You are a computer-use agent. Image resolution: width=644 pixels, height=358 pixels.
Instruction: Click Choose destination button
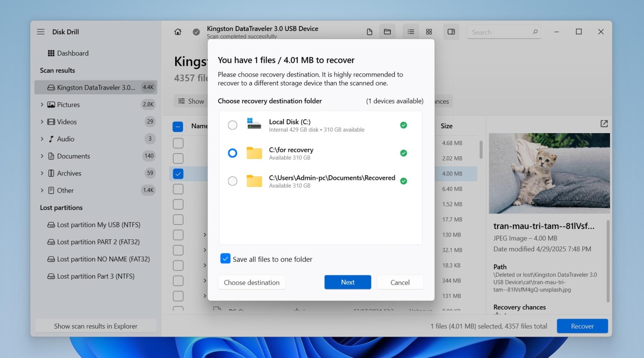pos(252,282)
